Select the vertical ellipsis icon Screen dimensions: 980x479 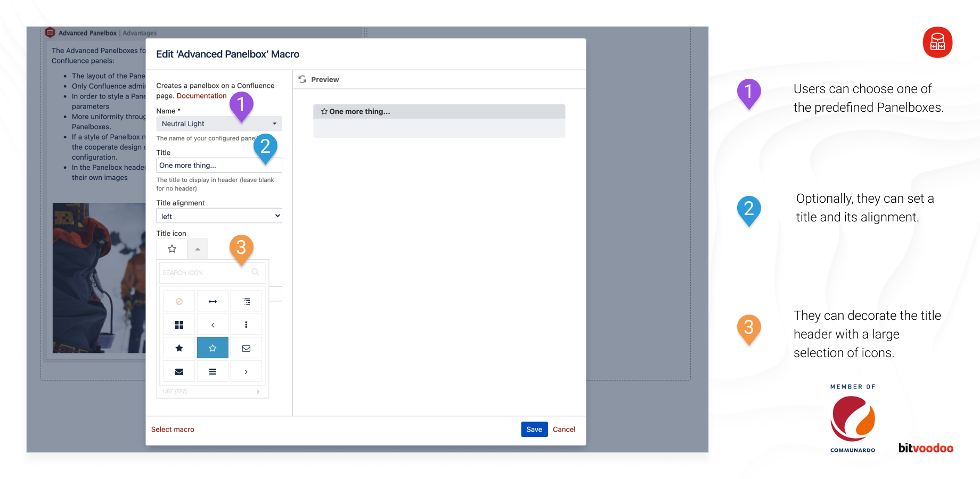[246, 324]
